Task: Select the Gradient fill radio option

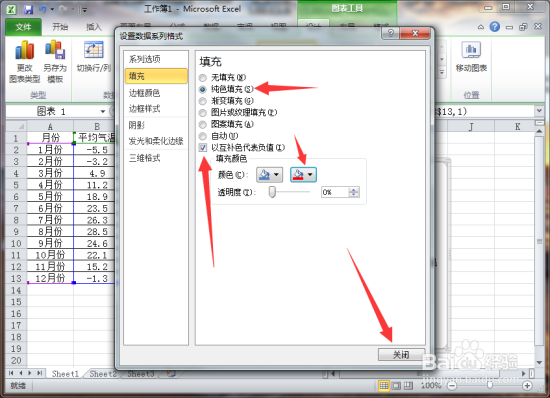Action: 203,101
